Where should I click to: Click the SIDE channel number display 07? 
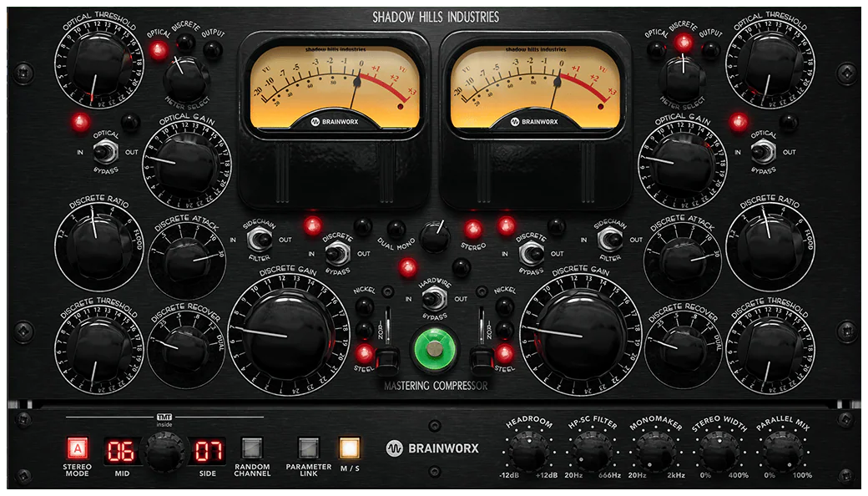[208, 451]
